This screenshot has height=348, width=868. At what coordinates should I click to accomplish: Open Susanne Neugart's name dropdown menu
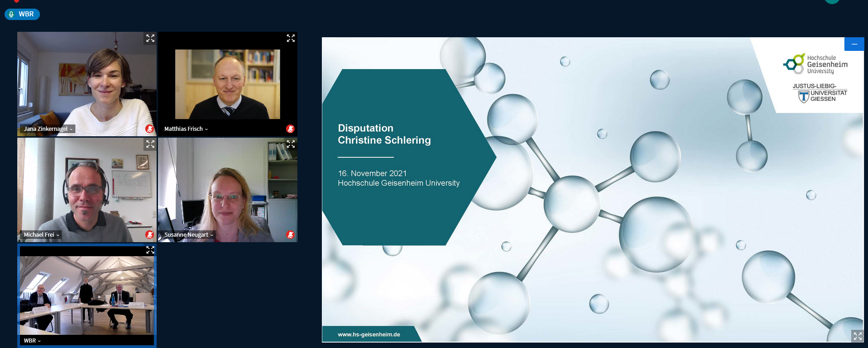[189, 235]
